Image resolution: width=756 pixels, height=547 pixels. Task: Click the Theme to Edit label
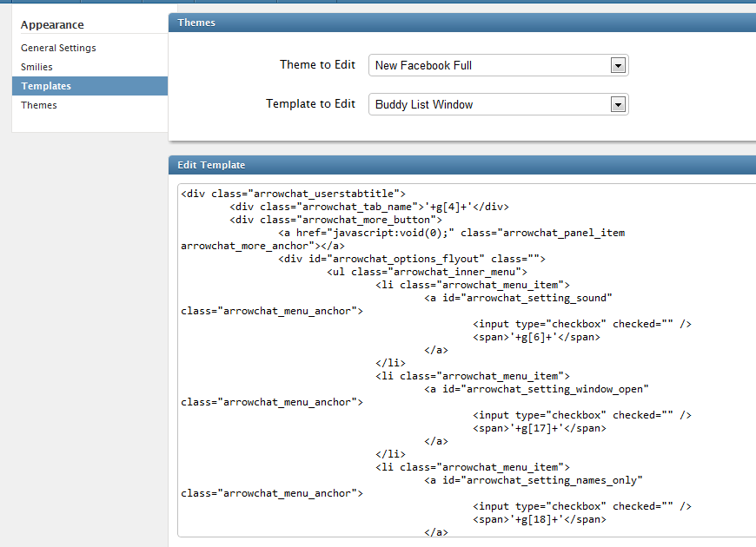(317, 64)
